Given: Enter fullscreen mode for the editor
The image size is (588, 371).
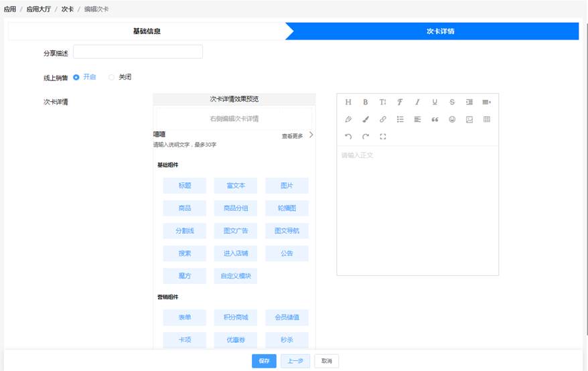Looking at the screenshot, I should [x=383, y=137].
